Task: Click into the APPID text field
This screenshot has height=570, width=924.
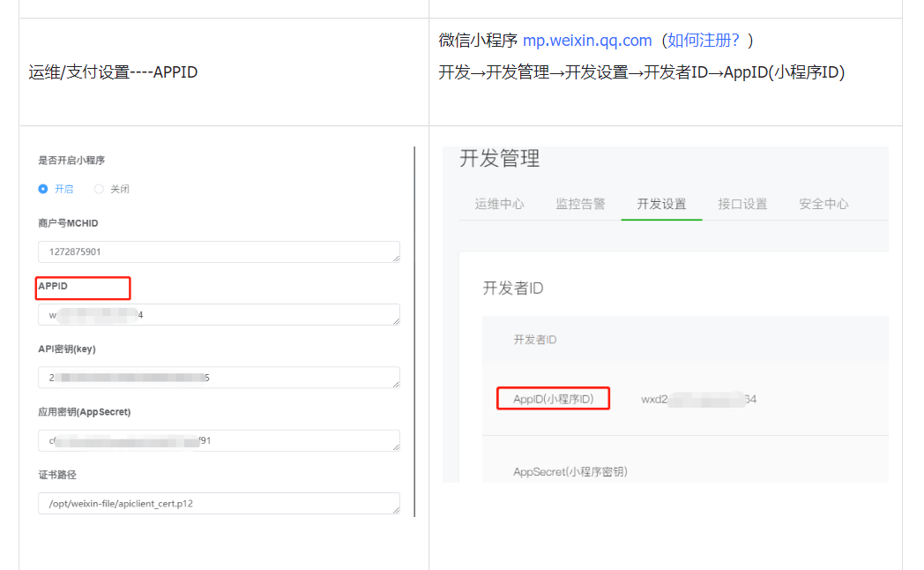Action: pyautogui.click(x=220, y=315)
